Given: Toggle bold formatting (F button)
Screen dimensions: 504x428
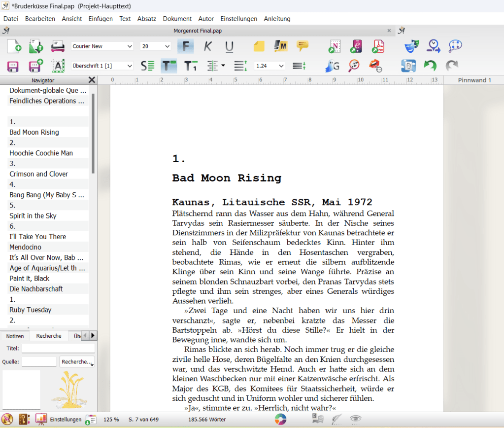Looking at the screenshot, I should pos(185,46).
